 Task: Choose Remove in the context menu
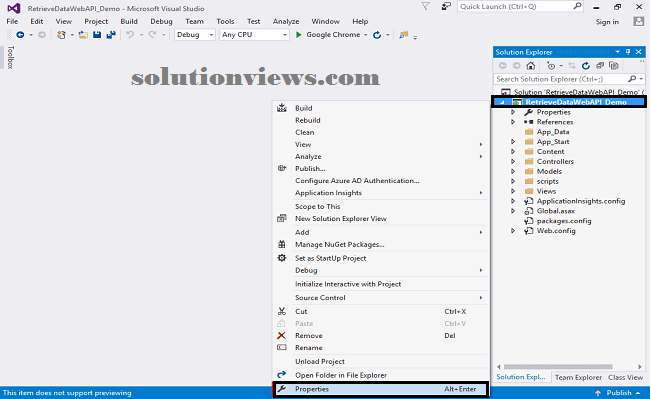(x=380, y=336)
